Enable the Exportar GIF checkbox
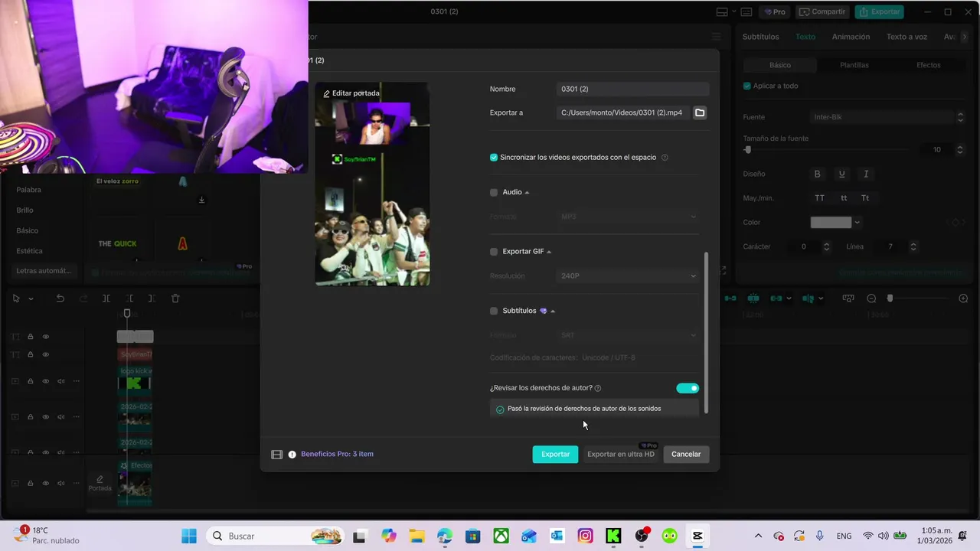 (494, 252)
